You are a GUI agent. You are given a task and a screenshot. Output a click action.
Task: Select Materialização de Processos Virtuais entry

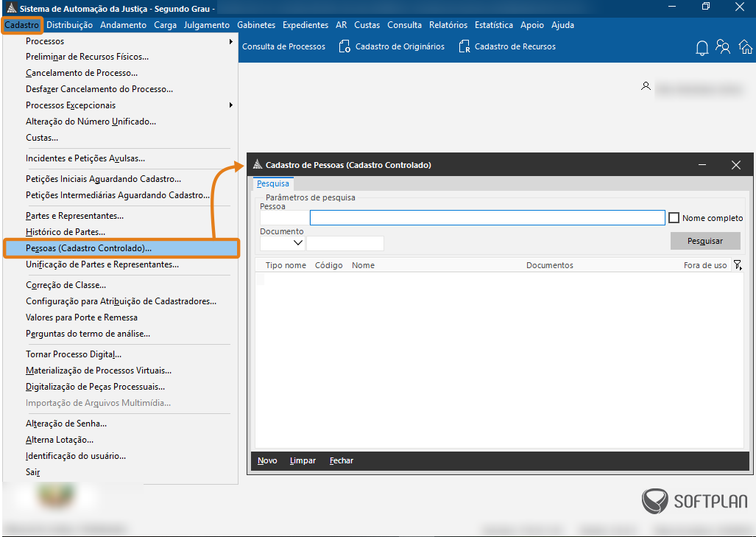point(99,371)
